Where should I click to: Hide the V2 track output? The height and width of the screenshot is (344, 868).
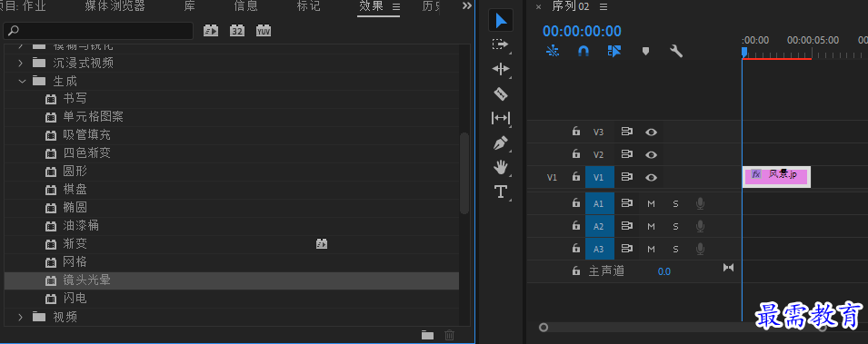[x=652, y=154]
